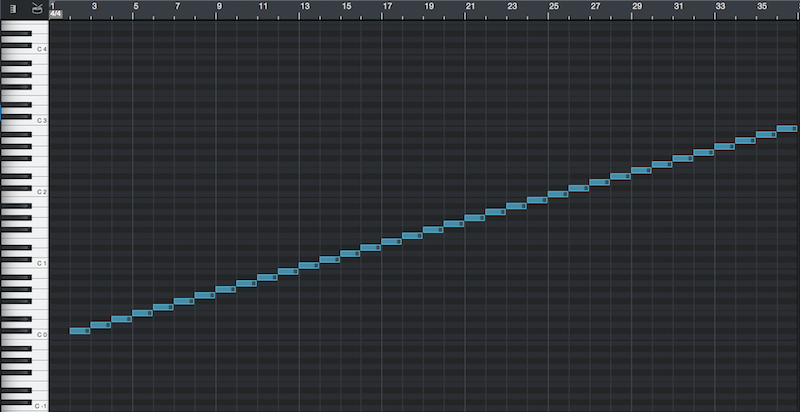Select the A2 note starting at bar 35

coord(767,135)
